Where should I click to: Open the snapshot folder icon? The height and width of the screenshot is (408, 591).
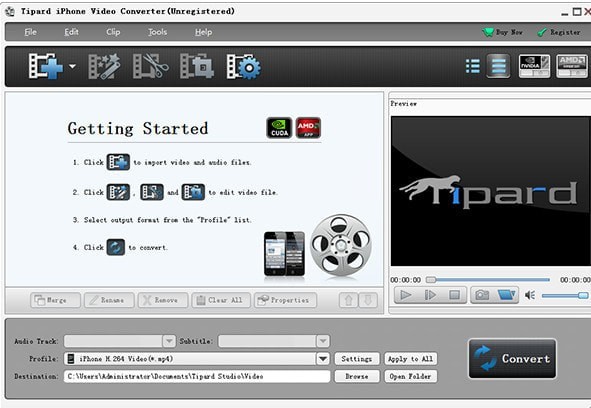[506, 295]
